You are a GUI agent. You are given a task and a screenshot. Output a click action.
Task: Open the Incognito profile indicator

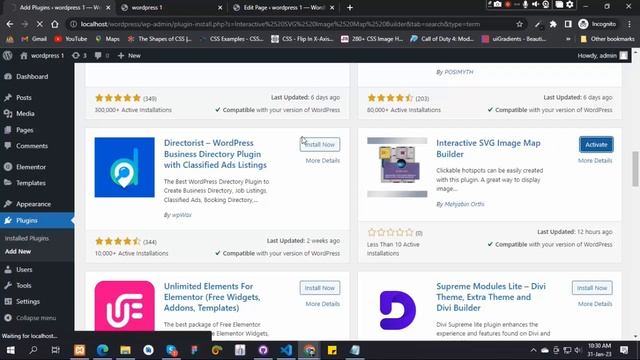(x=598, y=24)
